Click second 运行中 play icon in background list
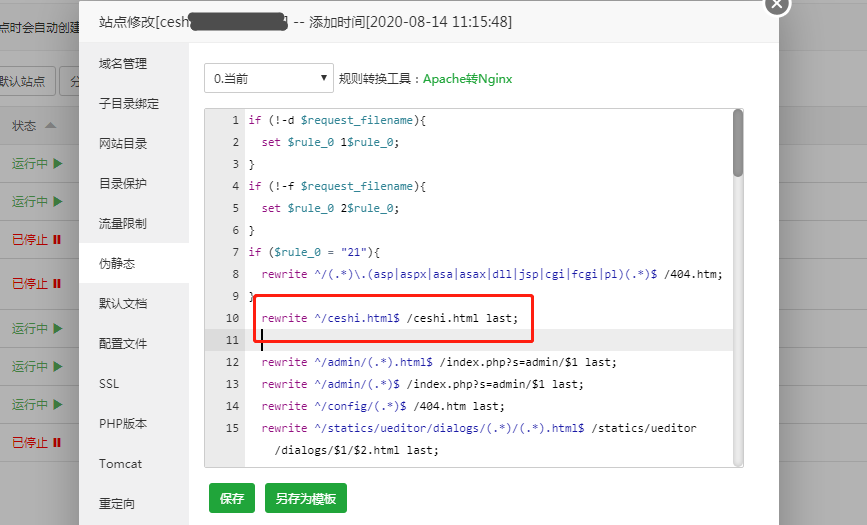The height and width of the screenshot is (525, 867). (x=58, y=201)
